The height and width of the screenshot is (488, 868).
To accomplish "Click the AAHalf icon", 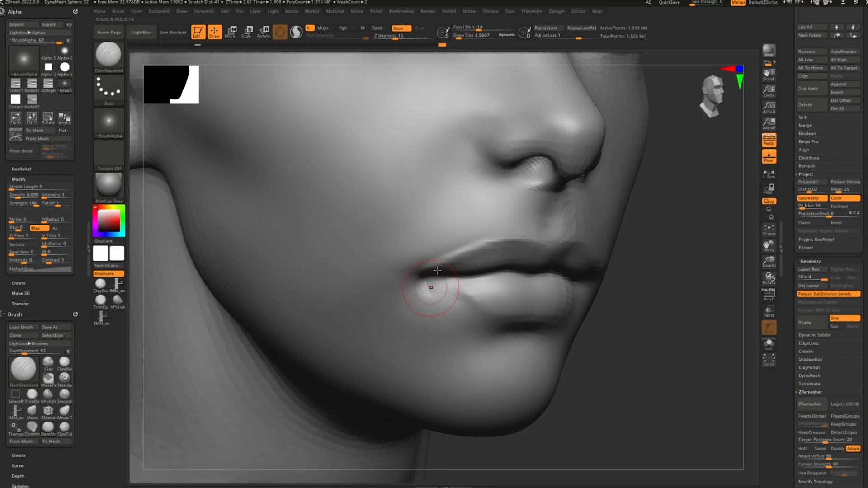I will [769, 123].
